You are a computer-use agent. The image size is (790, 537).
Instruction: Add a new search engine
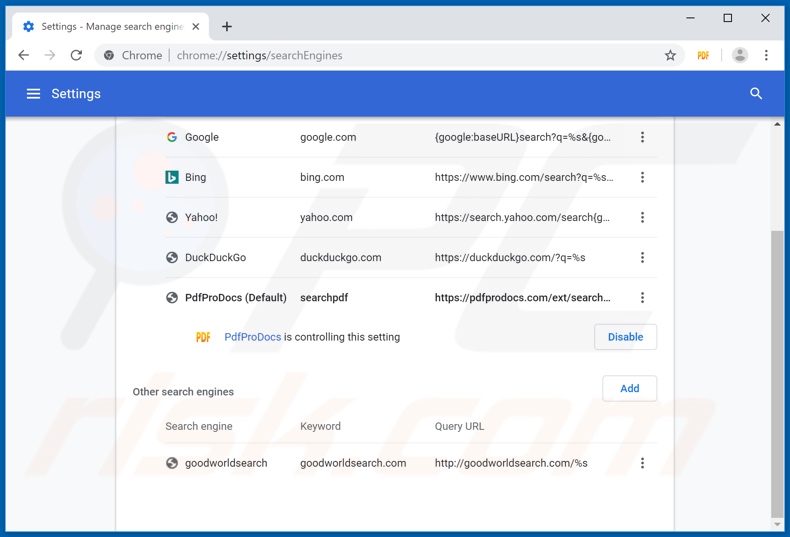tap(629, 388)
